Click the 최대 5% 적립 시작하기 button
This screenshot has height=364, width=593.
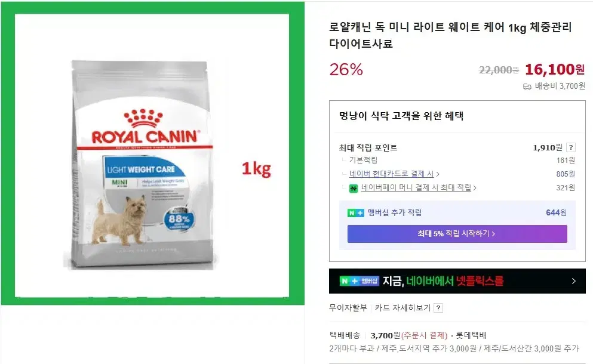point(457,233)
